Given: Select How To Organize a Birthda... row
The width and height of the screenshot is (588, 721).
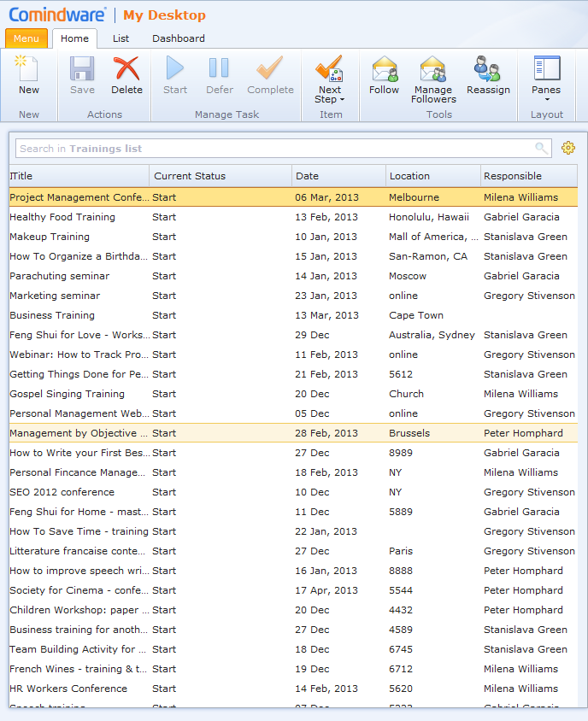Looking at the screenshot, I should (x=293, y=256).
